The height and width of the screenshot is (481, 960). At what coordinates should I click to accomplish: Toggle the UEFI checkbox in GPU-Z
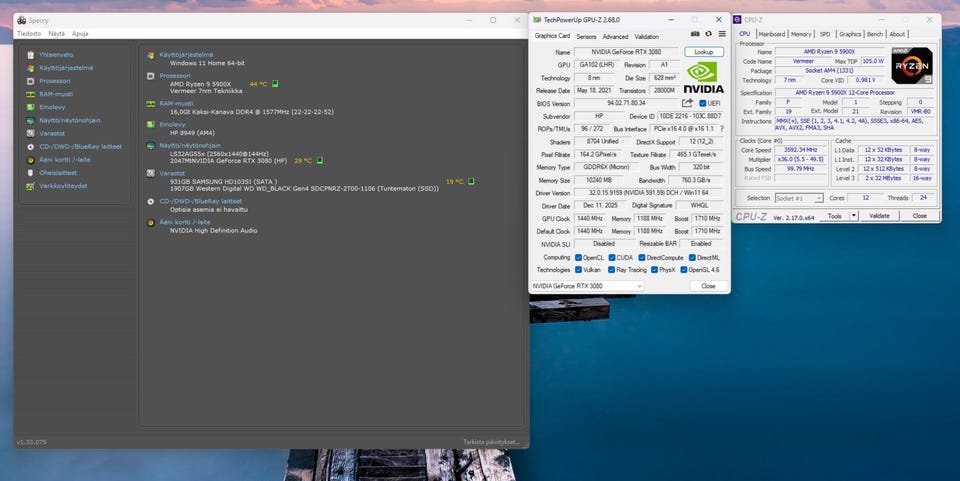(702, 103)
